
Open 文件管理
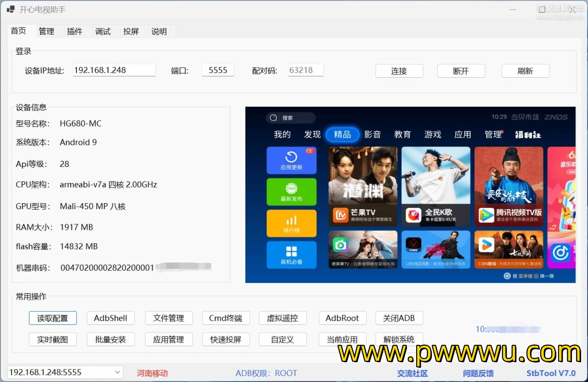pyautogui.click(x=169, y=318)
